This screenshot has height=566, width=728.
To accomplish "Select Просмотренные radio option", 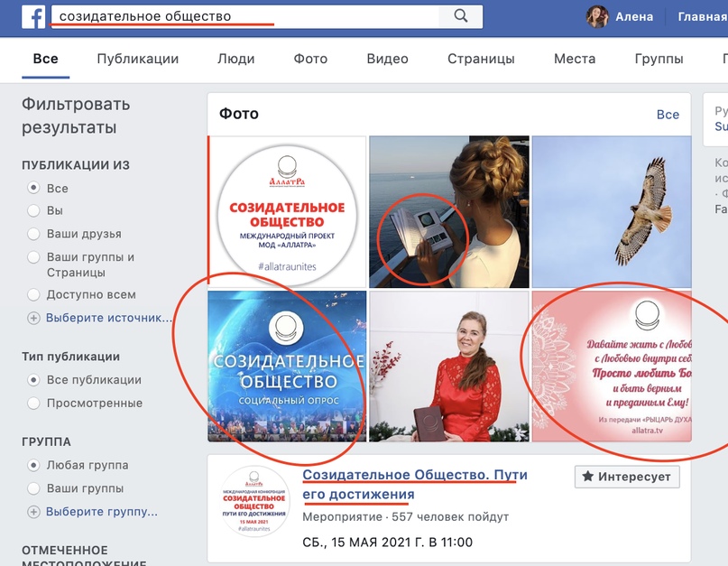I will pyautogui.click(x=33, y=403).
